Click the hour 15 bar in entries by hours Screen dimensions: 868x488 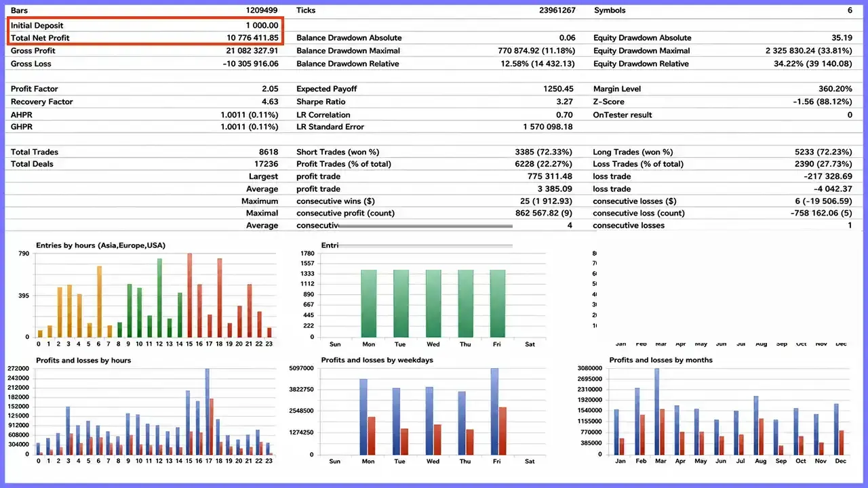coord(190,295)
